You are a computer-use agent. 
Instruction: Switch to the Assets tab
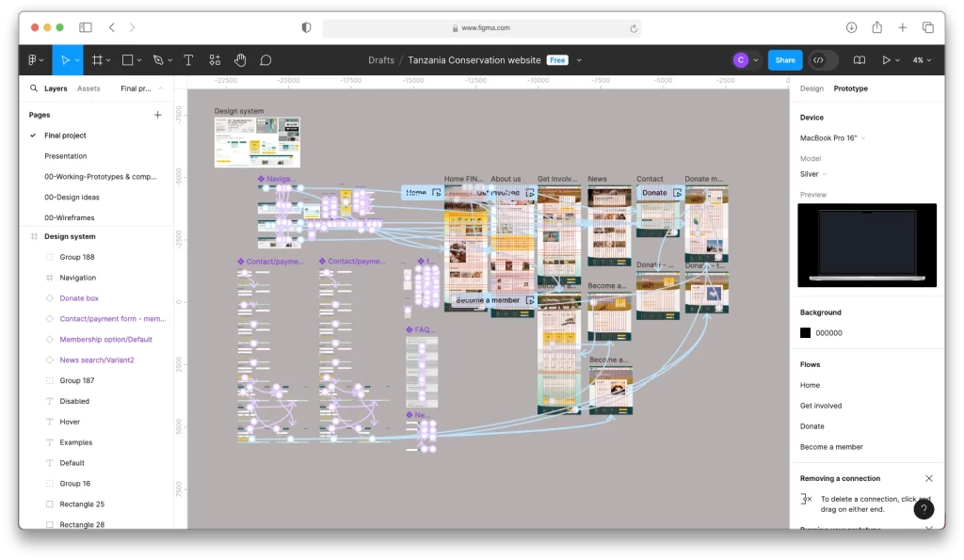point(88,88)
